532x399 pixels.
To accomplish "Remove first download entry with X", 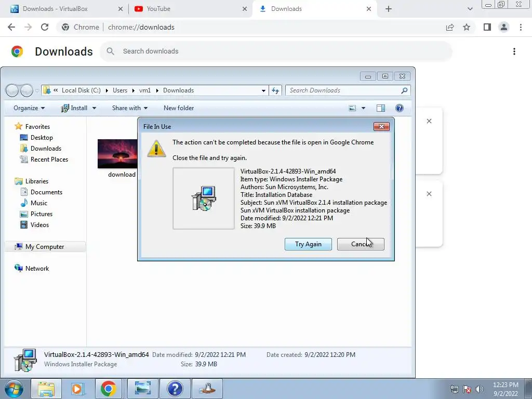I will pyautogui.click(x=429, y=121).
